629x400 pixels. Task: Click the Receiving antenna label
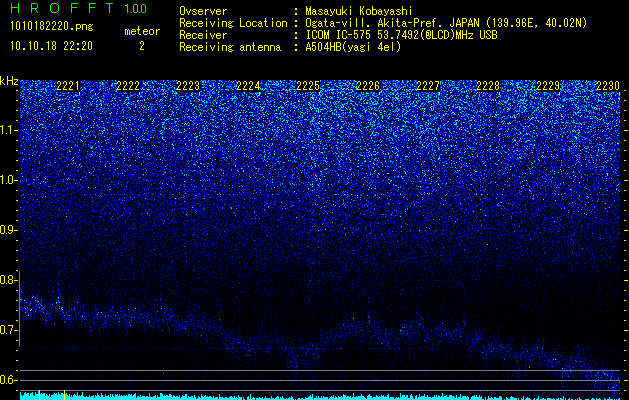click(x=230, y=47)
